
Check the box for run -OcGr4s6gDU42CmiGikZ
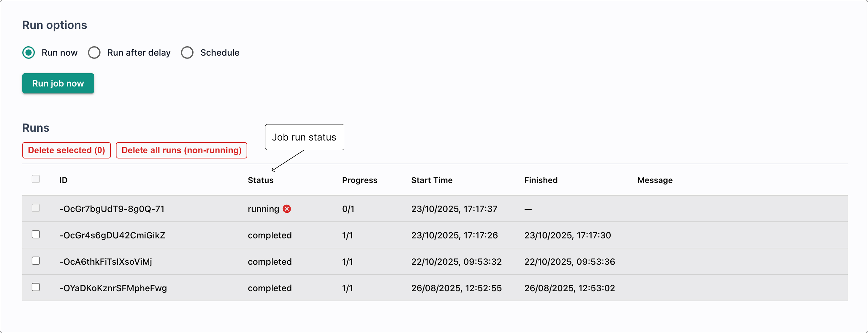tap(36, 234)
